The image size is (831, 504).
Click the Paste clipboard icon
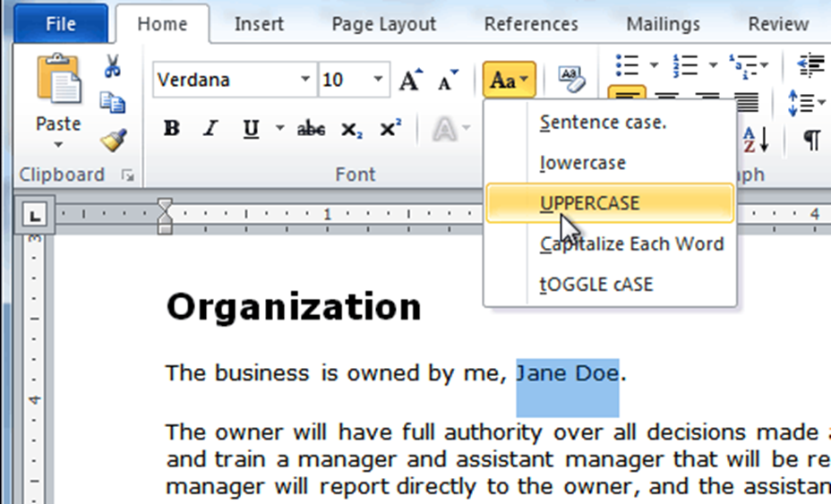[x=58, y=79]
